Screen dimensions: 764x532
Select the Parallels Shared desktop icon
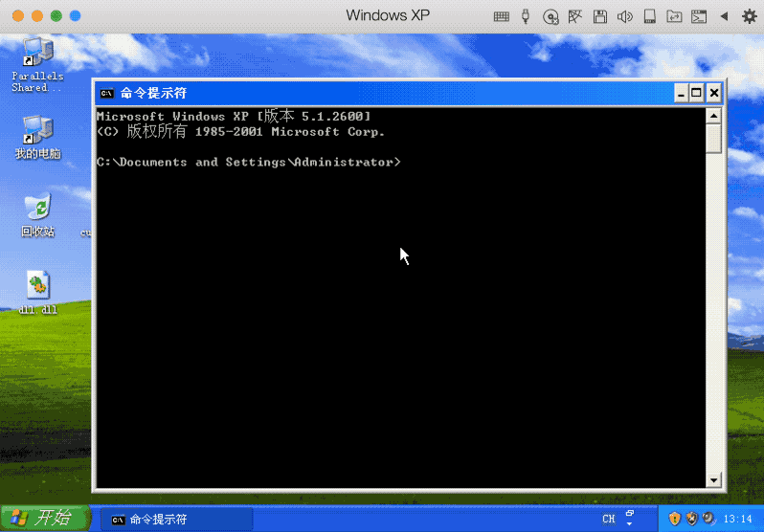click(37, 65)
